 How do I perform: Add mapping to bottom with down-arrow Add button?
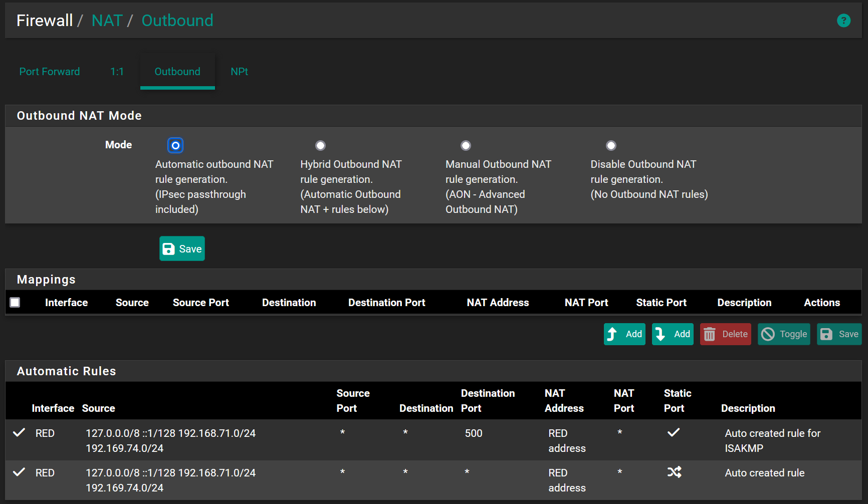pos(673,334)
